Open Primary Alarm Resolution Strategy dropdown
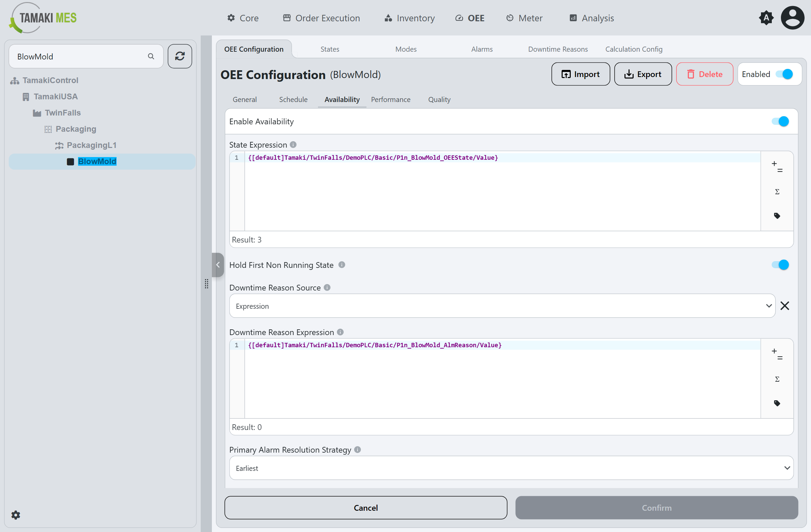Screen dimensions: 811x532 [512, 468]
